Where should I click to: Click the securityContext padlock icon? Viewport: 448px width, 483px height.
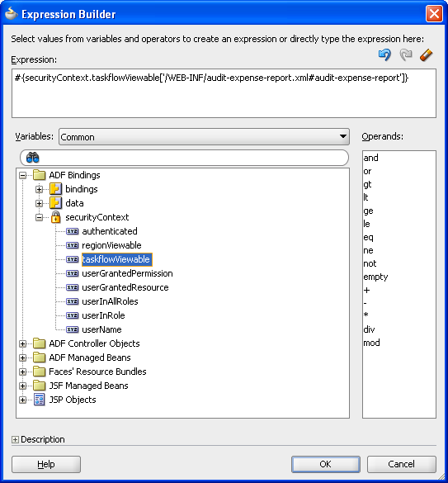pos(56,217)
